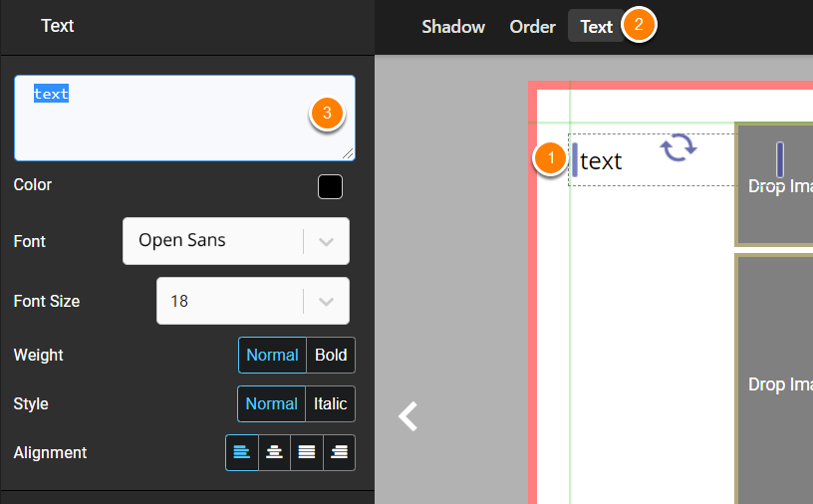Click the Font label
This screenshot has width=813, height=504.
tap(30, 242)
